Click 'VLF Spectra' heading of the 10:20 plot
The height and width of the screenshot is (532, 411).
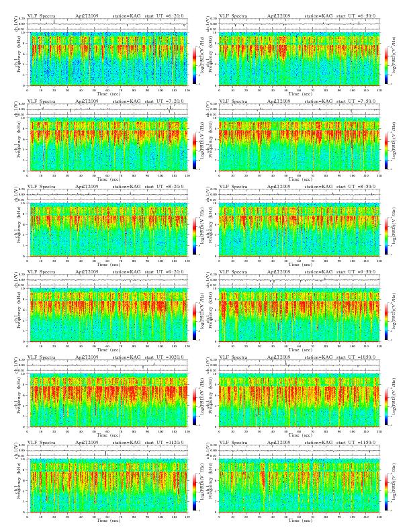point(41,357)
